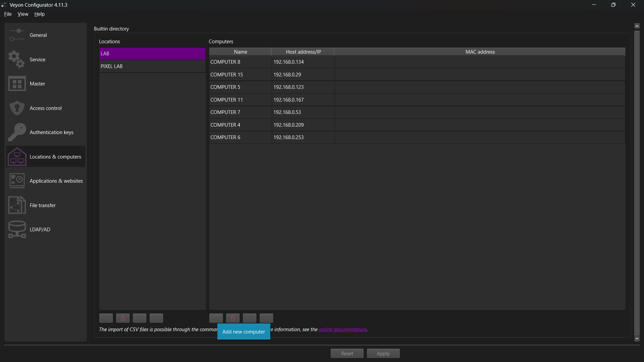644x362 pixels.
Task: Click the vertical scrollbar track
Action: (637, 183)
